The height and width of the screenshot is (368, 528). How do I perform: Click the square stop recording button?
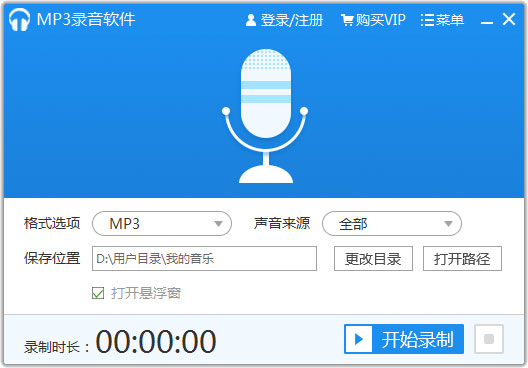click(489, 339)
